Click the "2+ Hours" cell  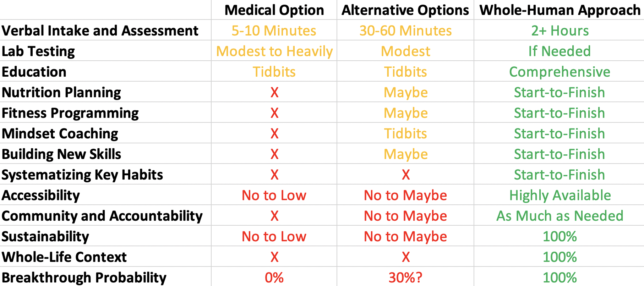coord(560,31)
